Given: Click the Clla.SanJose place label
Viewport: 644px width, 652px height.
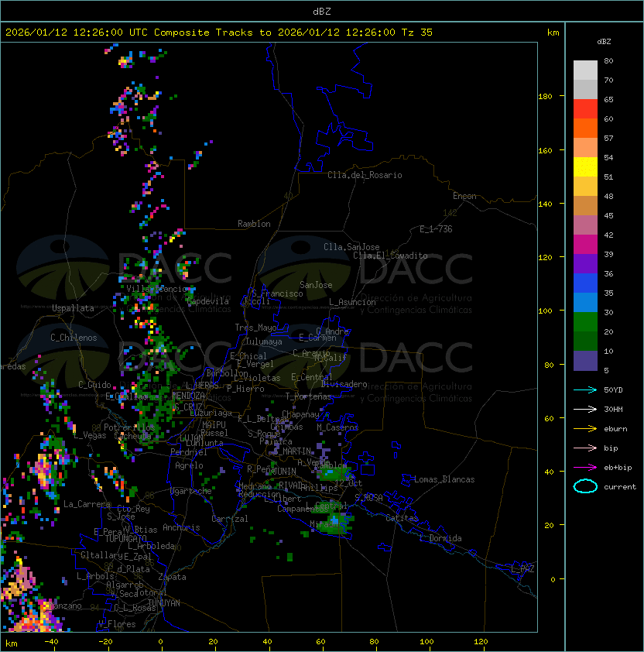Looking at the screenshot, I should [x=351, y=247].
